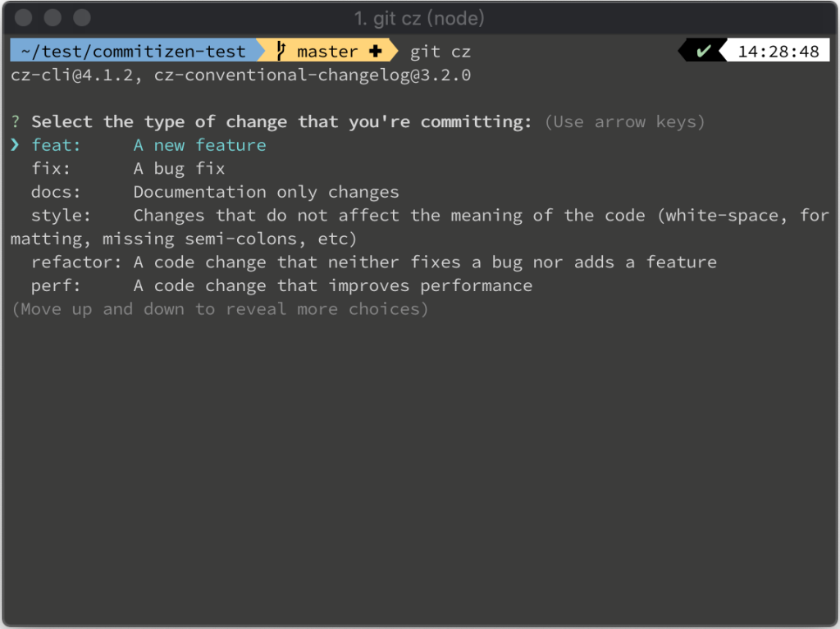Click the green zoom window dot
This screenshot has height=629, width=840.
coord(82,18)
